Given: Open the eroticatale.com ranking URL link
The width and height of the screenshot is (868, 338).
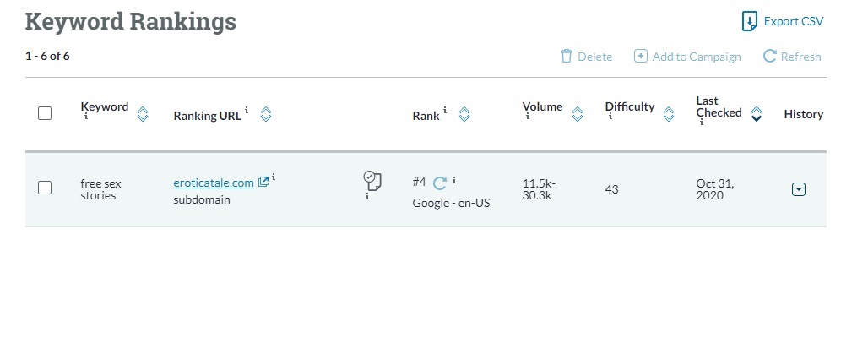Looking at the screenshot, I should pos(213,183).
